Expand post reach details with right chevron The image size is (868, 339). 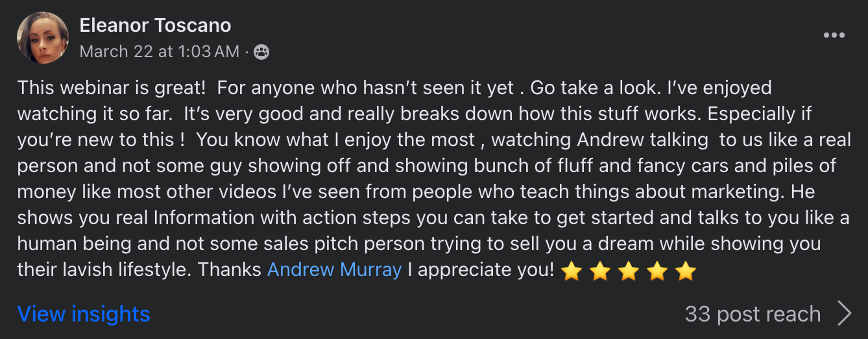[x=844, y=314]
